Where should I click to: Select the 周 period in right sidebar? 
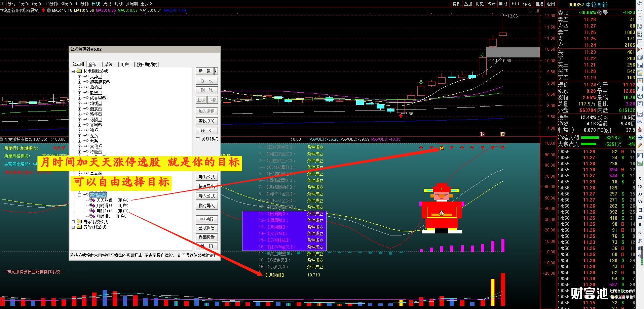(x=640, y=217)
